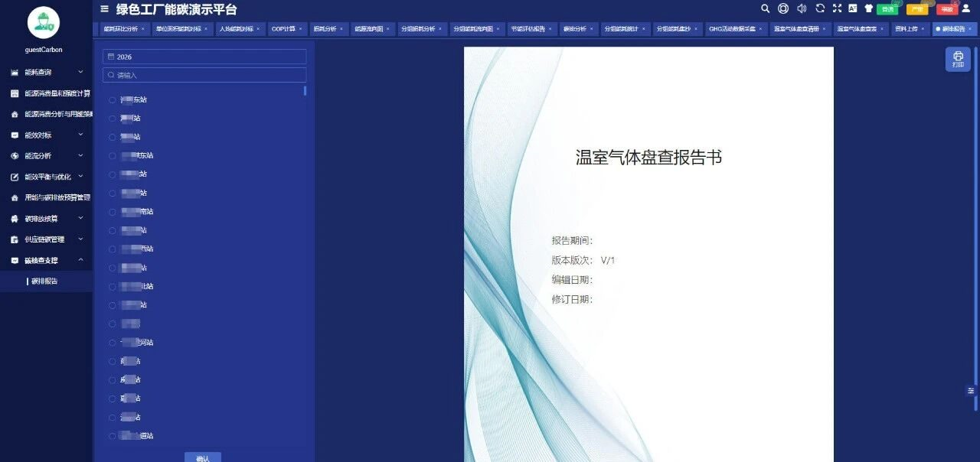The height and width of the screenshot is (462, 980).
Task: Switch to the COP计算 tab
Action: click(x=286, y=28)
